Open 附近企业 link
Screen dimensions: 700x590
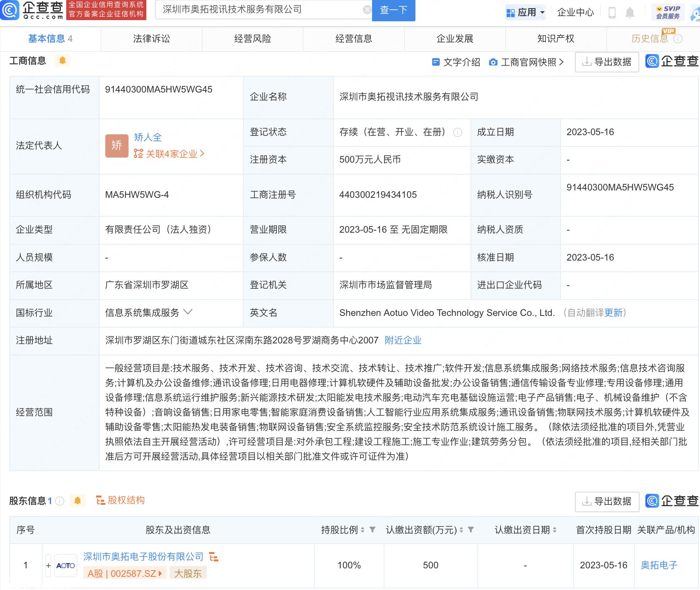tap(403, 340)
